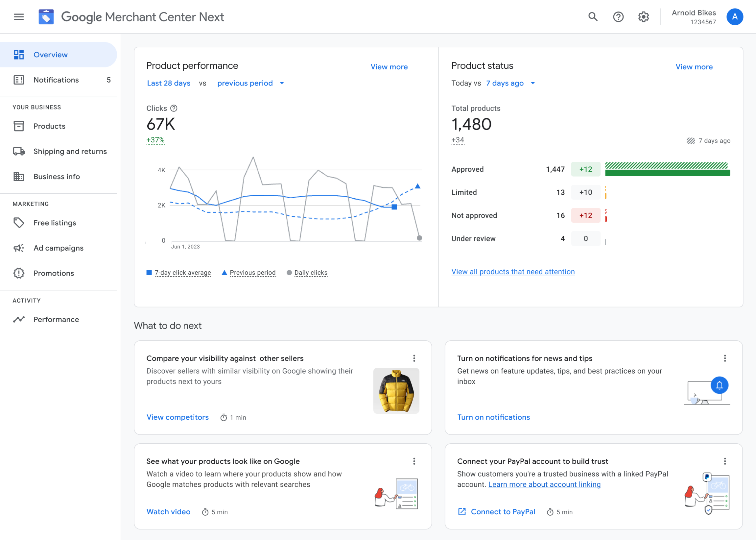Screen dimensions: 756x540
Task: Click the external link icon by Connect to PayPal
Action: (x=462, y=512)
